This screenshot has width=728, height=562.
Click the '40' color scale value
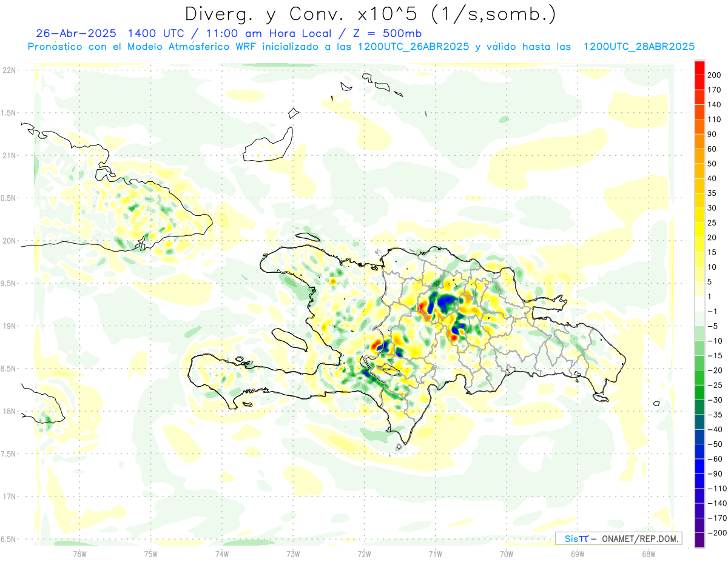coord(713,178)
